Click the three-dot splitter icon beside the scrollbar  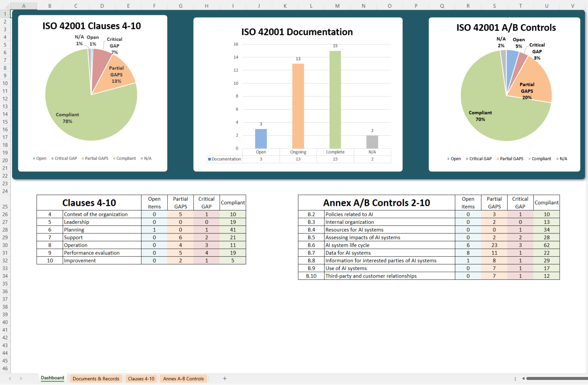516,378
